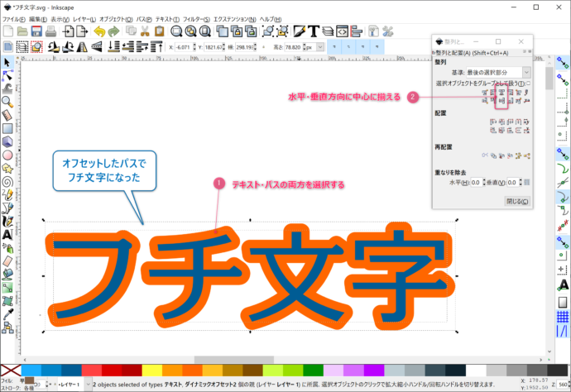This screenshot has height=392, width=571.
Task: Click the Print icon
Action: 50,31
